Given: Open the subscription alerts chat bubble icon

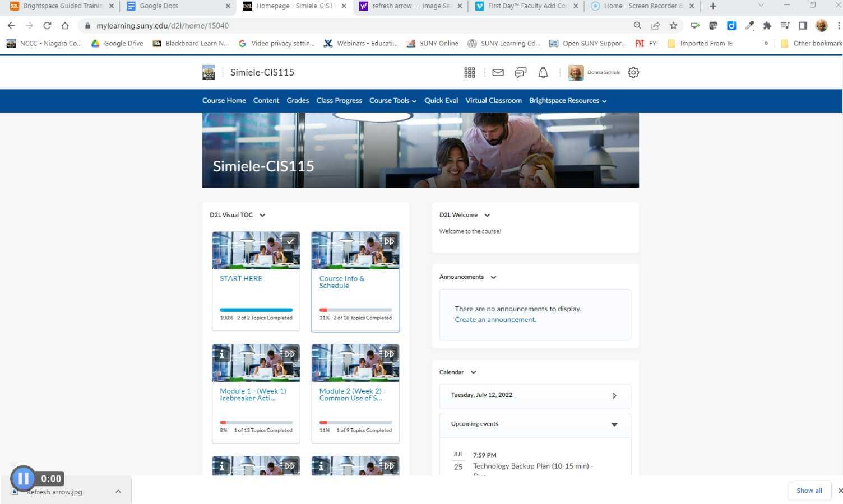Looking at the screenshot, I should 520,72.
